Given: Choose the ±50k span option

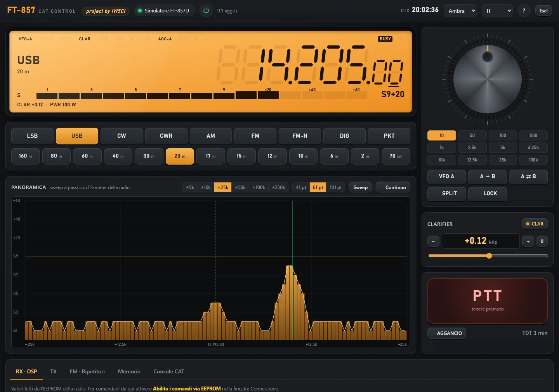Looking at the screenshot, I should click(240, 187).
